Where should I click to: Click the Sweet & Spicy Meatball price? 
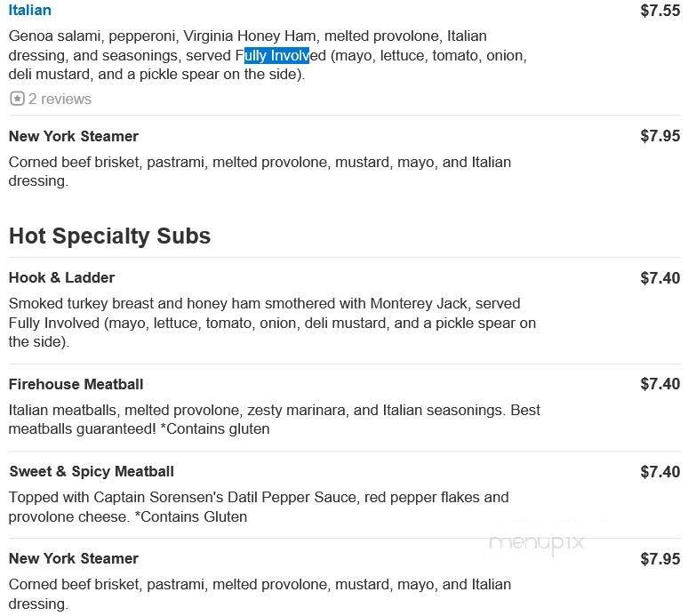(660, 471)
